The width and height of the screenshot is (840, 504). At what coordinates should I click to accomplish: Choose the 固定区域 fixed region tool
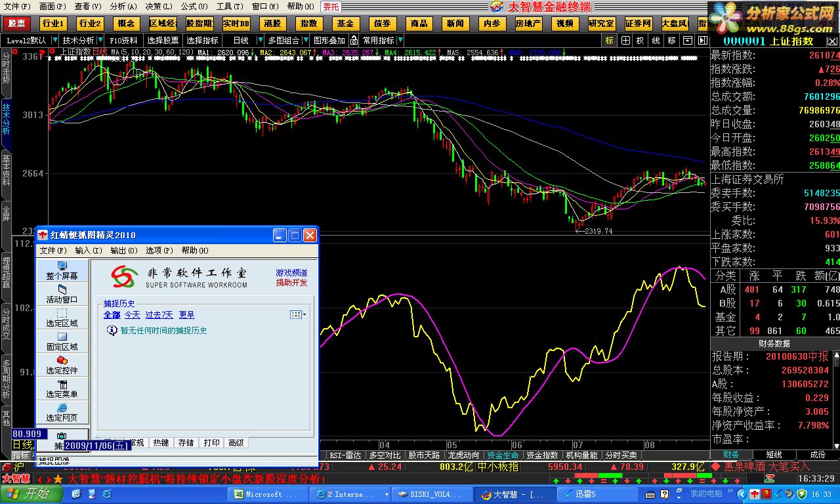[62, 341]
